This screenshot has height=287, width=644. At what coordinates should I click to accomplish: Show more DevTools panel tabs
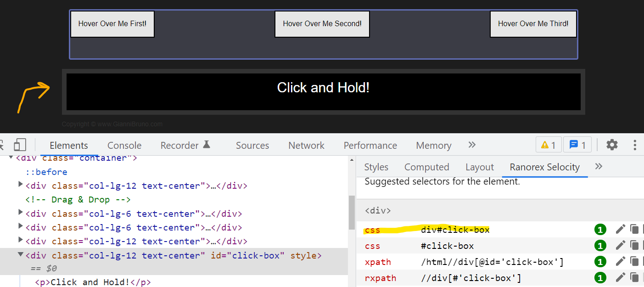472,145
